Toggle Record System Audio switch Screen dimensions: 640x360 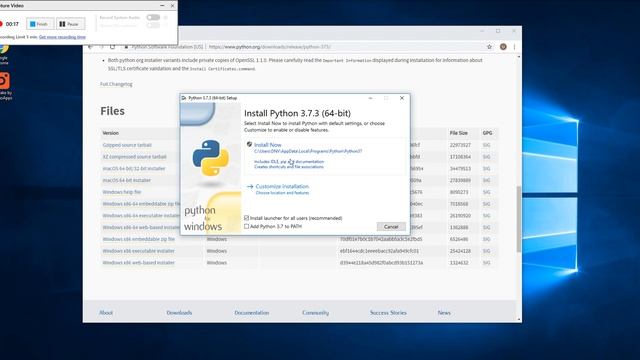tap(153, 18)
